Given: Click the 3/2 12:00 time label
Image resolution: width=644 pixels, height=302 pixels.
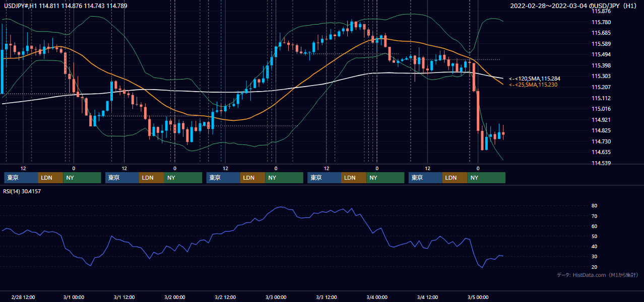Looking at the screenshot, I should [x=225, y=297].
